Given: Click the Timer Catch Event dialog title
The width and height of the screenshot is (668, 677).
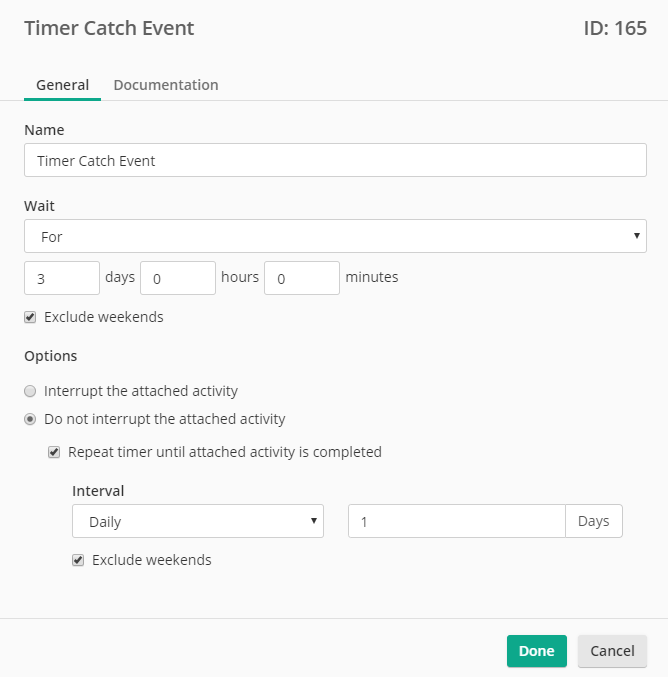Looking at the screenshot, I should click(x=109, y=28).
